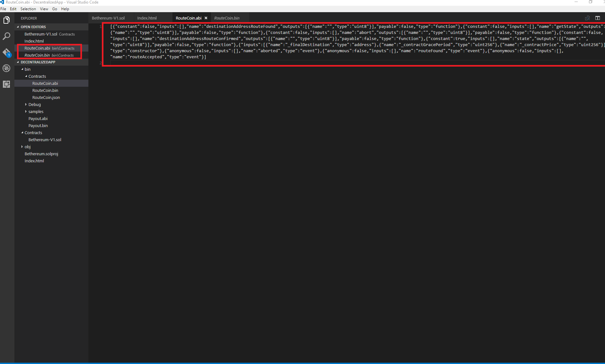605x364 pixels.
Task: Select Payout.abi in the file tree
Action: [x=38, y=118]
